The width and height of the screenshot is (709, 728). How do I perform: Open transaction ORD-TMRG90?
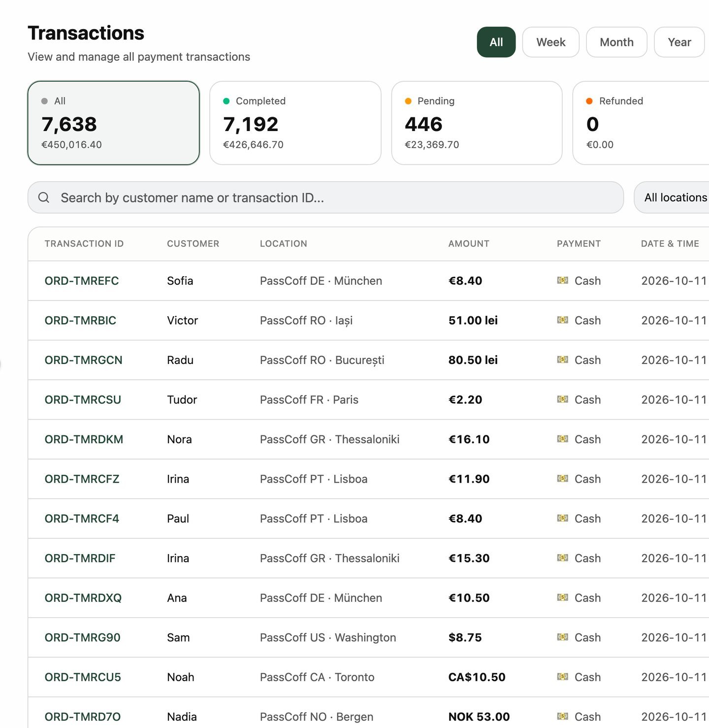pyautogui.click(x=83, y=638)
